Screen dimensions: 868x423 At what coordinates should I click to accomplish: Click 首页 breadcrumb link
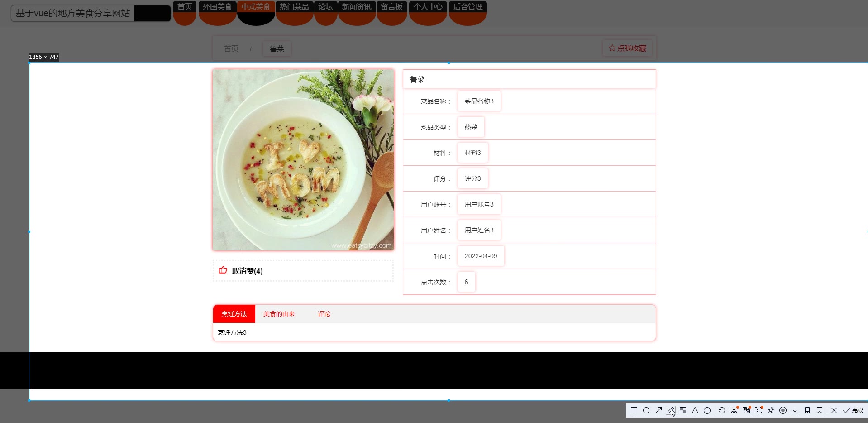coord(231,48)
